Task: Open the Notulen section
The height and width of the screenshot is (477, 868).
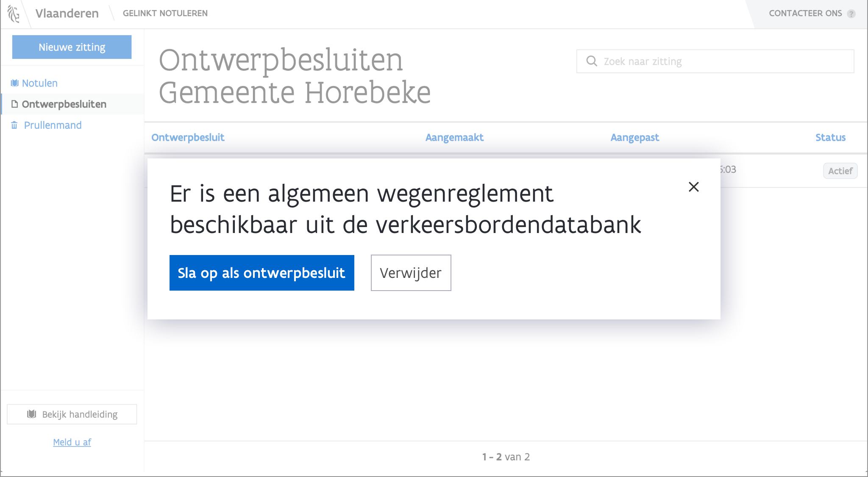Action: [x=39, y=83]
